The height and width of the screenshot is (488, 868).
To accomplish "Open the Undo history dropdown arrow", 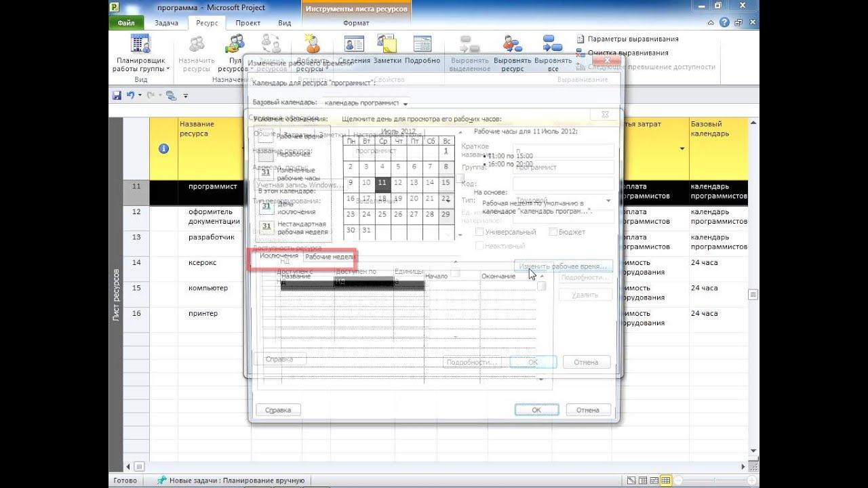I will [140, 96].
